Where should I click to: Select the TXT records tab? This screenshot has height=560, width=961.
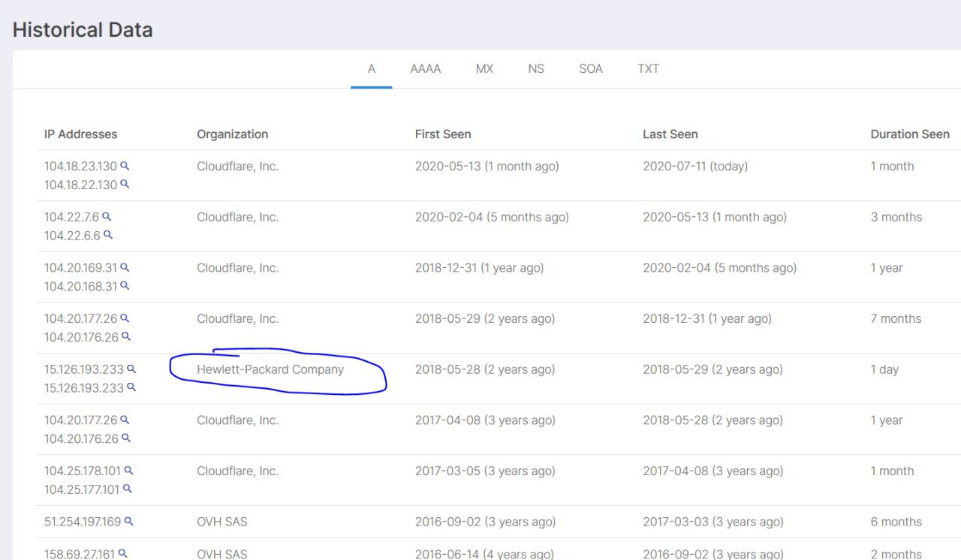tap(649, 69)
